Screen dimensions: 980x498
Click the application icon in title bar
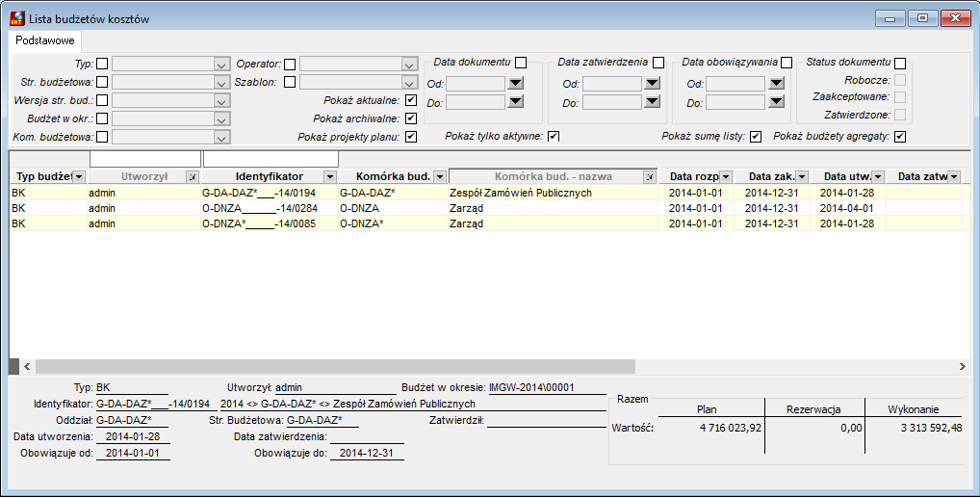pos(17,18)
